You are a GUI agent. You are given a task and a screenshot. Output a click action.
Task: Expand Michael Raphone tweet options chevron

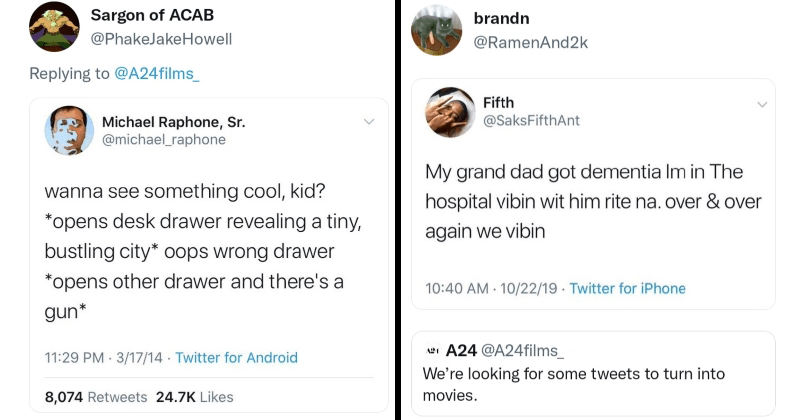tap(366, 122)
